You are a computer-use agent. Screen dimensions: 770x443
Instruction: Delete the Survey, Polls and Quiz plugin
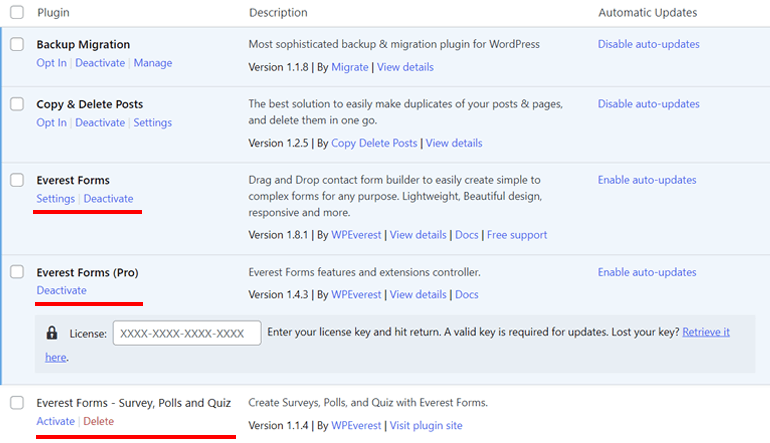(98, 421)
